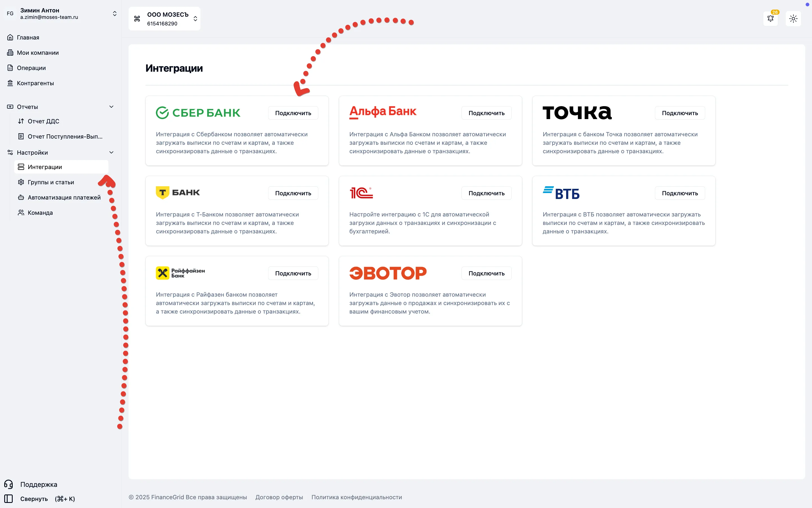Connect the Эвотор integration

487,273
